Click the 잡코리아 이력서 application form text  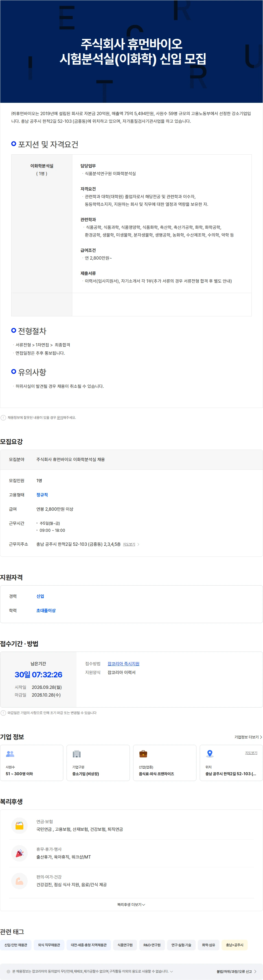[x=122, y=673]
